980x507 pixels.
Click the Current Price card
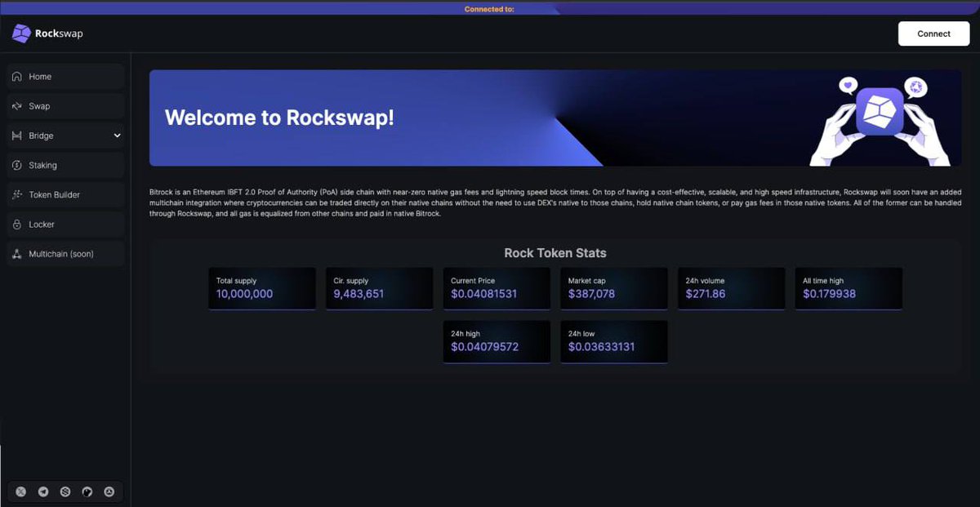click(497, 289)
